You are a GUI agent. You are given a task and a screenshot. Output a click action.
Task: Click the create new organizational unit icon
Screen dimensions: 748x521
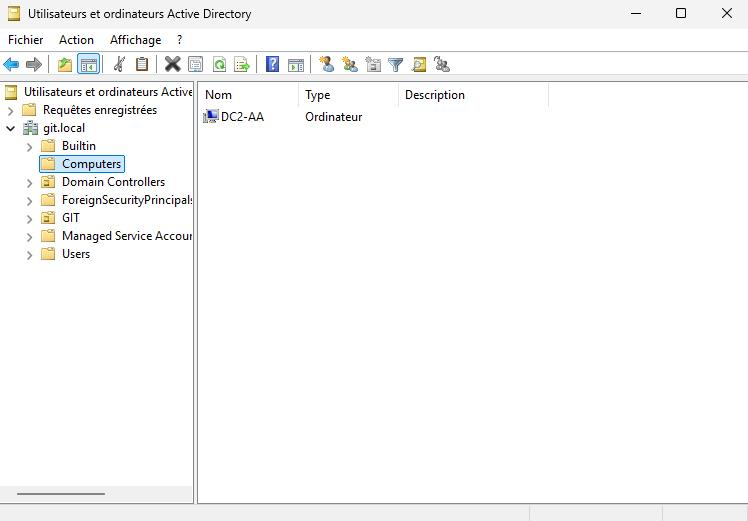pos(373,64)
